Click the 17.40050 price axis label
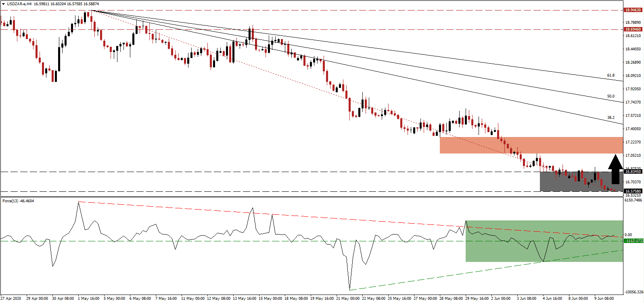 coord(633,129)
